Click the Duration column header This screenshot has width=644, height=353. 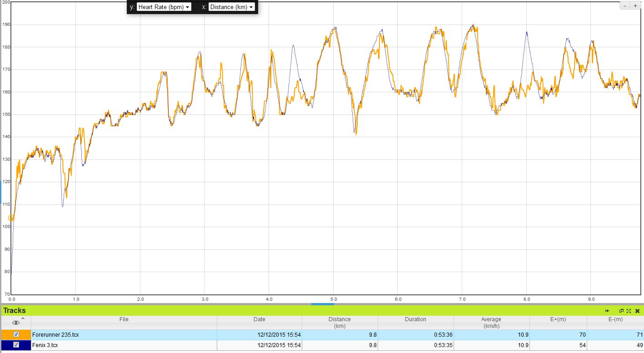click(x=415, y=319)
